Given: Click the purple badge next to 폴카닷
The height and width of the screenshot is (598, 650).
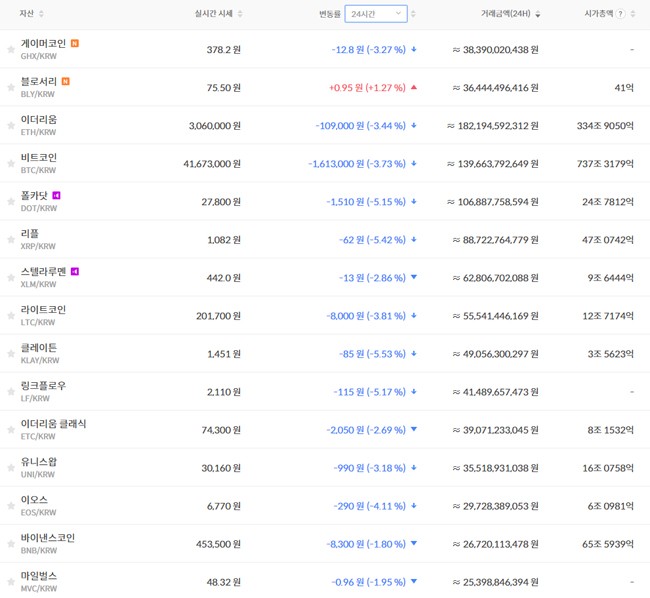Looking at the screenshot, I should click(x=57, y=196).
